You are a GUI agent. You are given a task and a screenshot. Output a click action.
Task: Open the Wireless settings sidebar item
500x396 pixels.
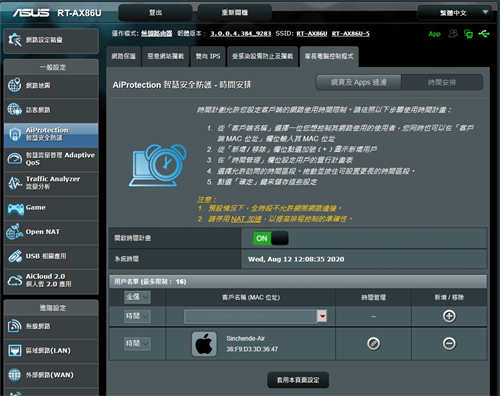tap(51, 326)
